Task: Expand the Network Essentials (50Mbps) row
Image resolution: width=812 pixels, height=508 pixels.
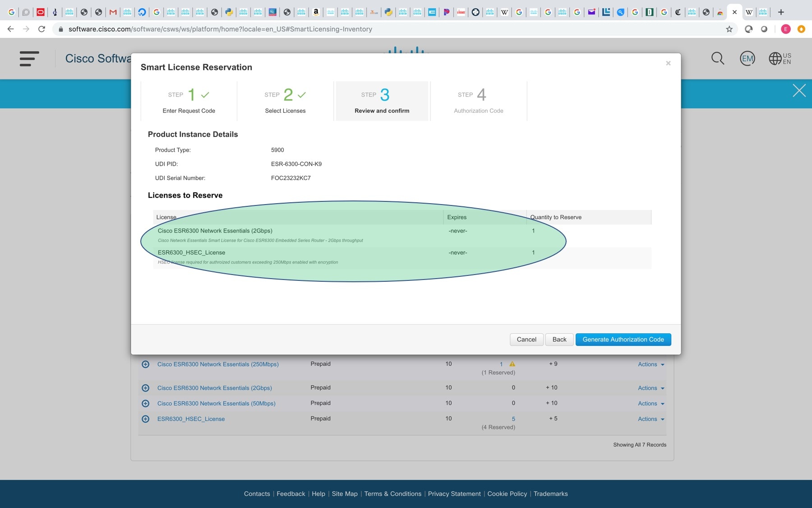Action: click(145, 403)
